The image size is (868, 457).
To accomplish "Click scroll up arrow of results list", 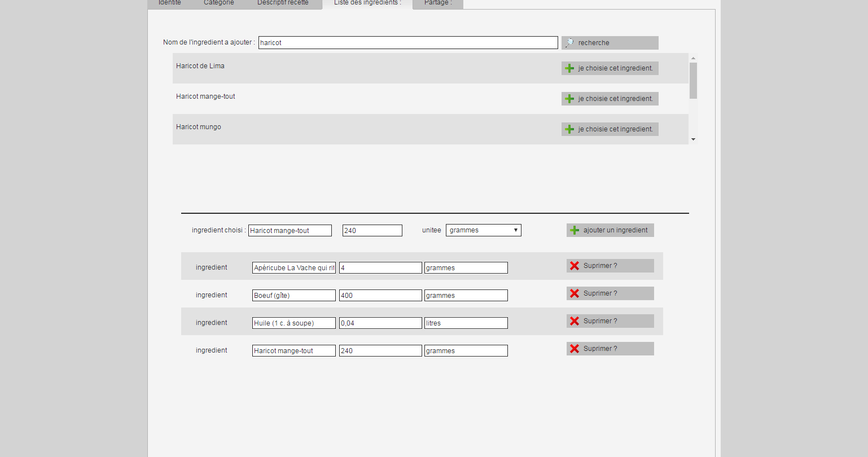I will pyautogui.click(x=693, y=58).
